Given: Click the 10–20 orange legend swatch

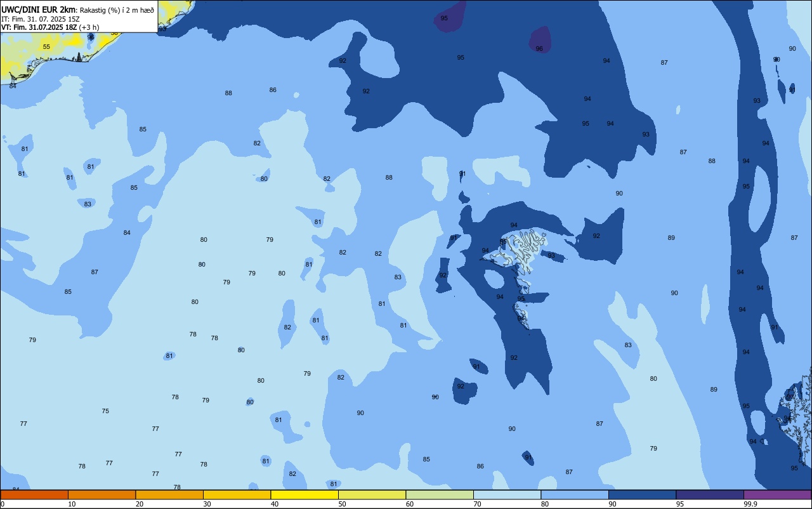Looking at the screenshot, I should tap(101, 494).
